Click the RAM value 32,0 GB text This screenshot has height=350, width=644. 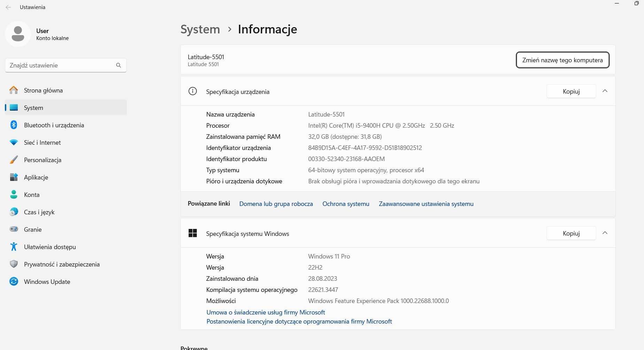pos(345,136)
